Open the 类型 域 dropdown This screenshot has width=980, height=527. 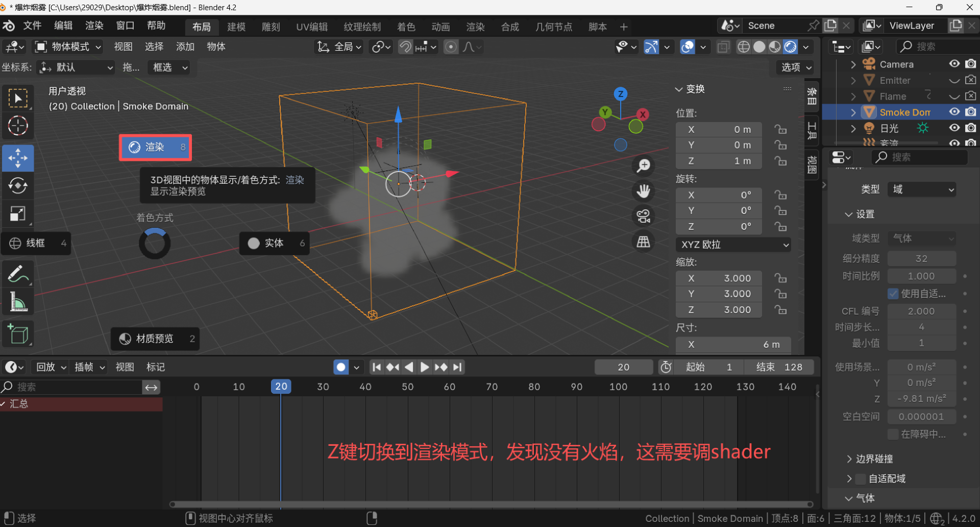coord(921,189)
